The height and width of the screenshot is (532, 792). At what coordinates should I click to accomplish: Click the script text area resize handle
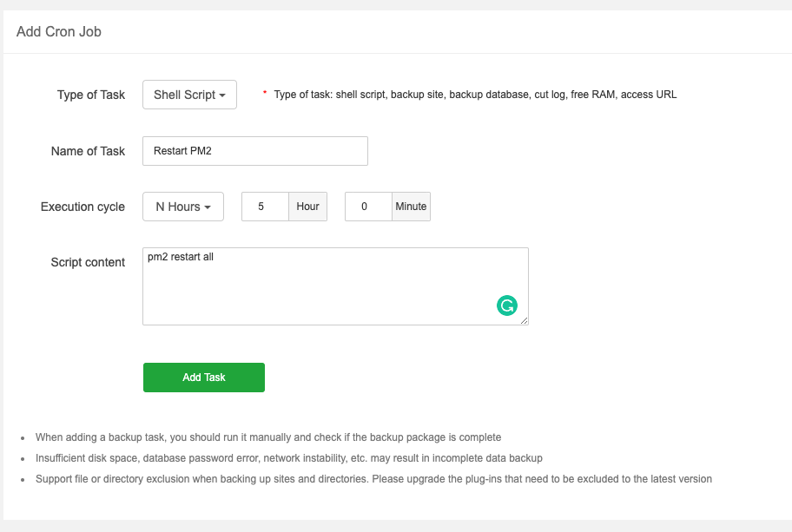click(524, 320)
